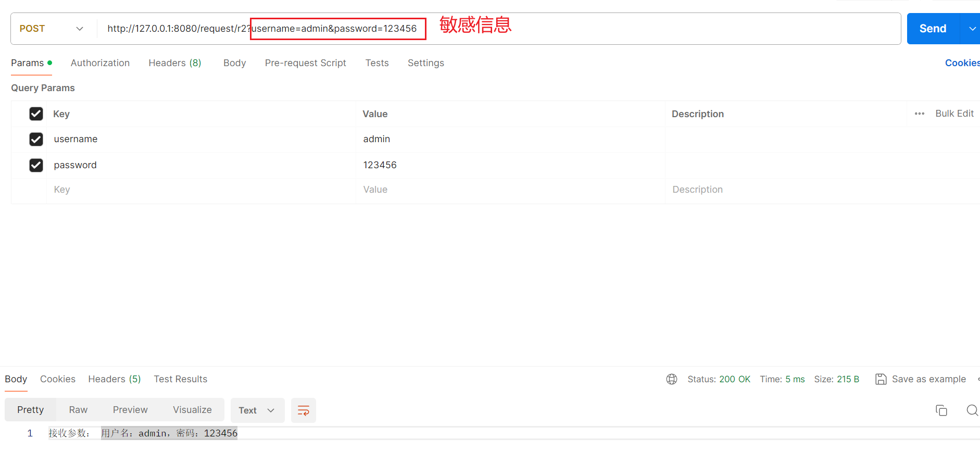The width and height of the screenshot is (980, 451).
Task: Uncheck the username parameter checkbox
Action: [36, 139]
